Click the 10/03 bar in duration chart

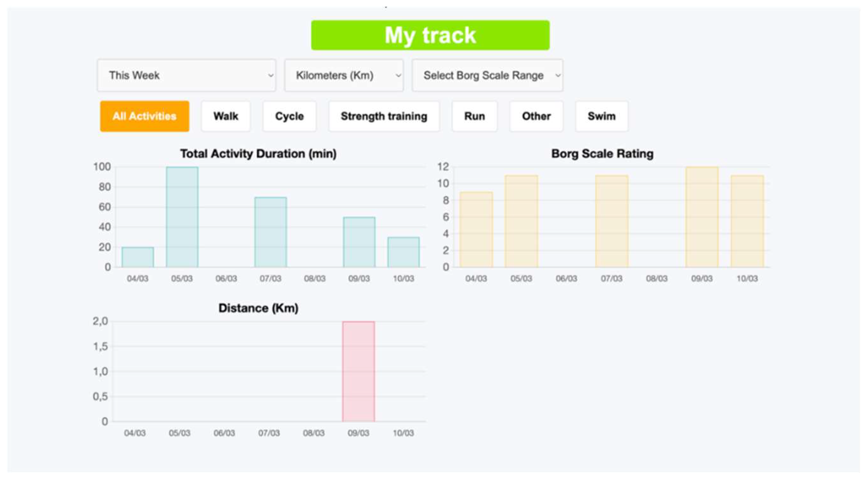[403, 252]
